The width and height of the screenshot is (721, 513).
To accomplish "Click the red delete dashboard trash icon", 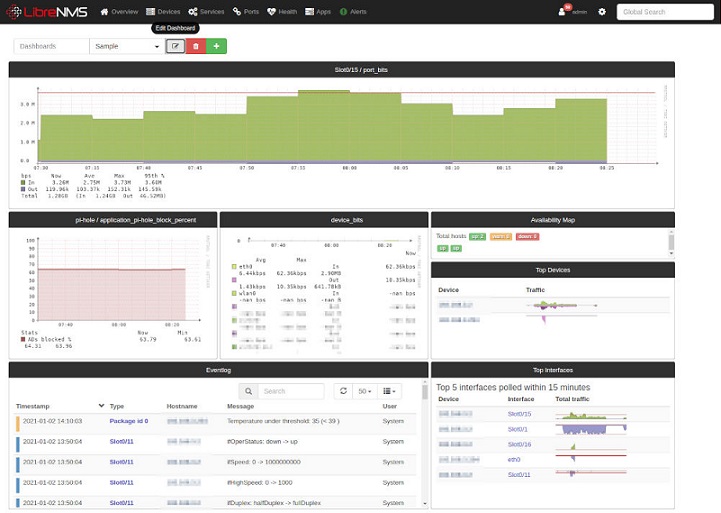I will pos(196,46).
